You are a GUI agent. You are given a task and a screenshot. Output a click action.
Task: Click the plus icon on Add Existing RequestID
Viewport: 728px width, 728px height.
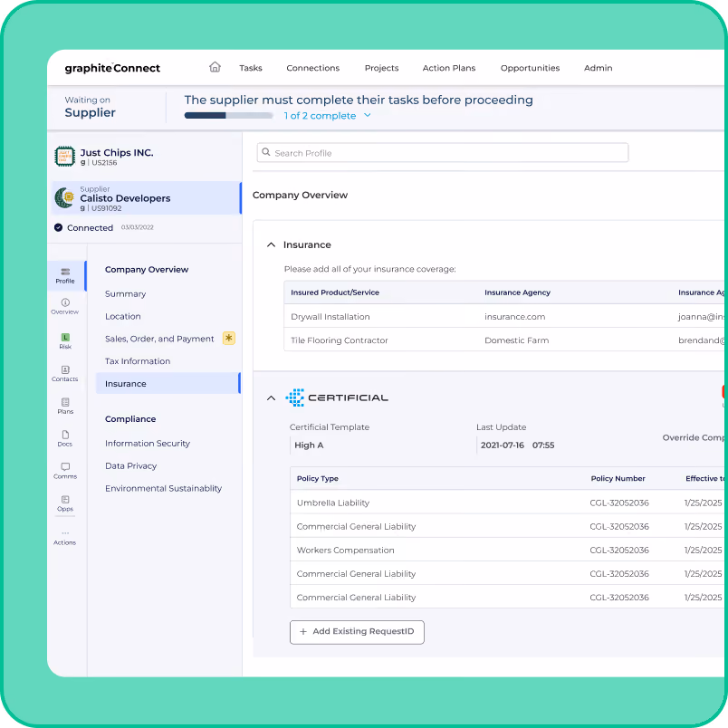(303, 631)
